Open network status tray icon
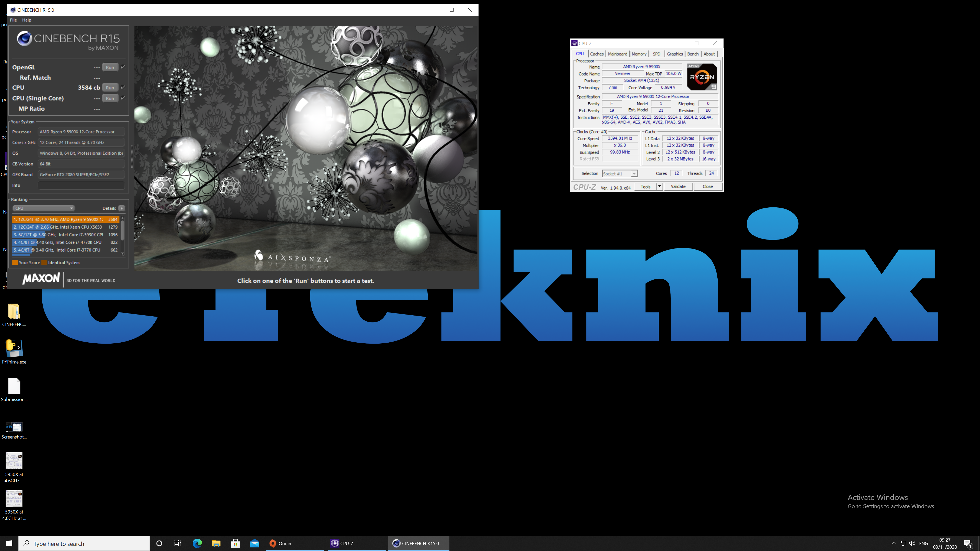Screen dimensions: 980x551 pos(903,543)
